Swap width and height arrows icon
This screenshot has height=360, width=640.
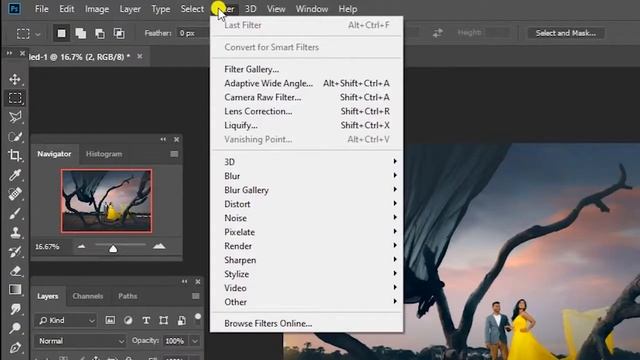click(438, 33)
